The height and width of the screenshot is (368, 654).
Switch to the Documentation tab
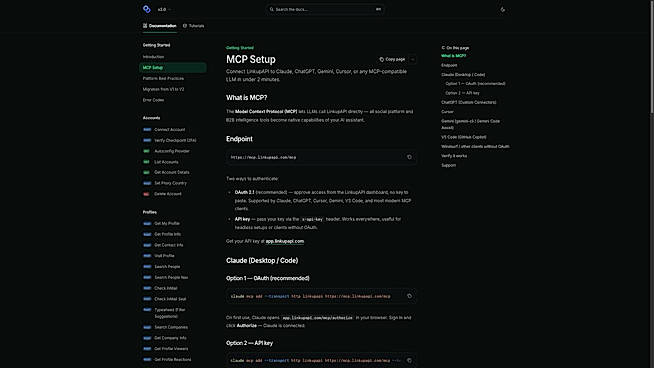pyautogui.click(x=160, y=26)
